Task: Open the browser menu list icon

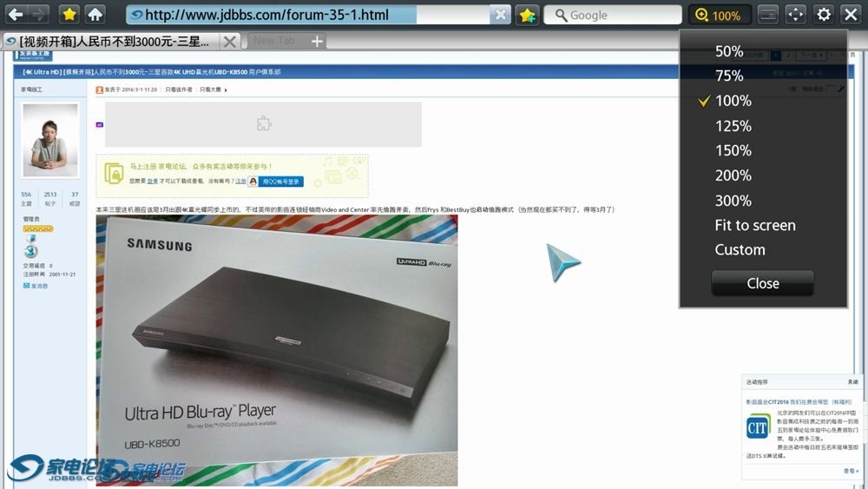Action: click(x=768, y=15)
